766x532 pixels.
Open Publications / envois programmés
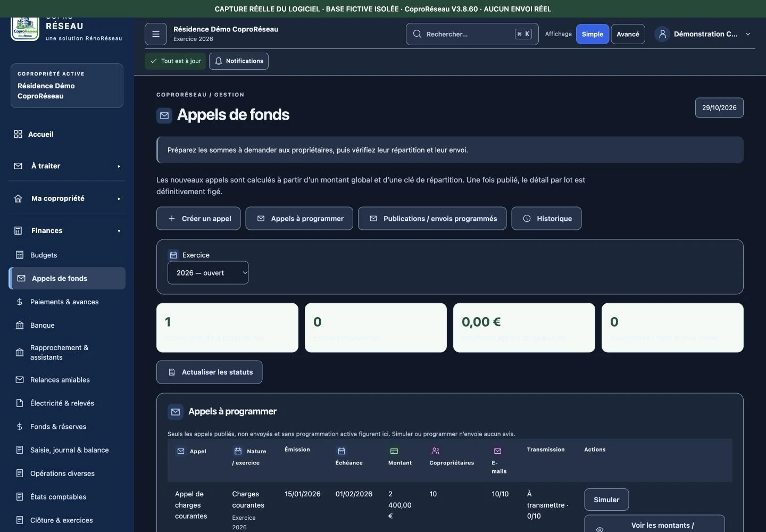click(x=432, y=219)
